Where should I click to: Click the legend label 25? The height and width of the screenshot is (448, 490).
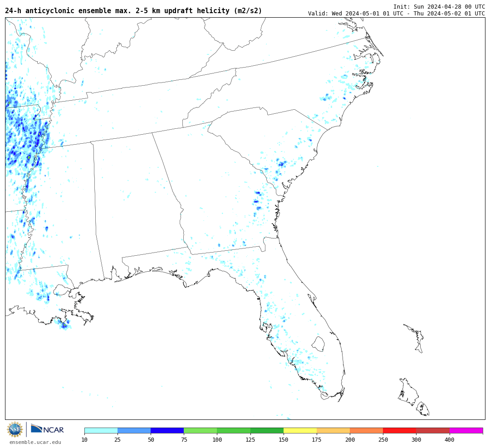[118, 440]
